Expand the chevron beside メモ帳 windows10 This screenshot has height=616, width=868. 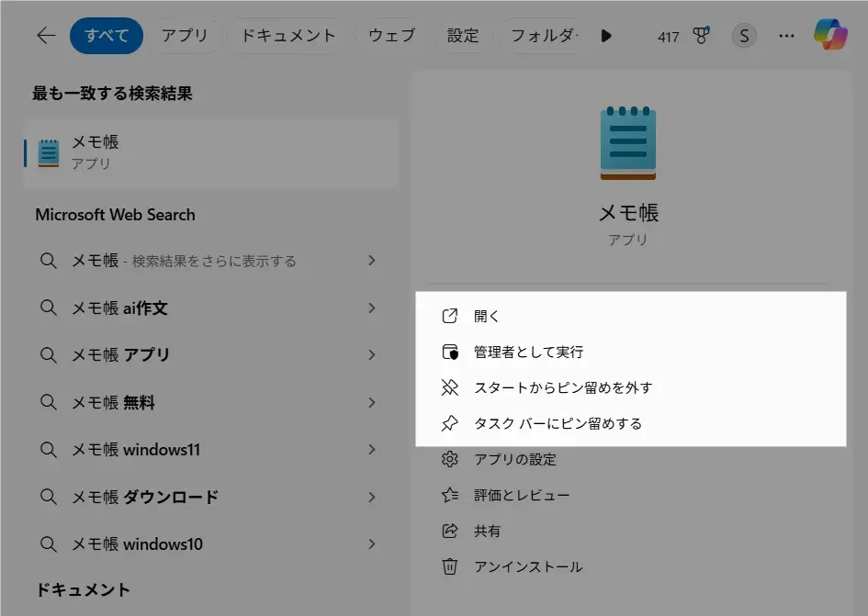[x=372, y=544]
